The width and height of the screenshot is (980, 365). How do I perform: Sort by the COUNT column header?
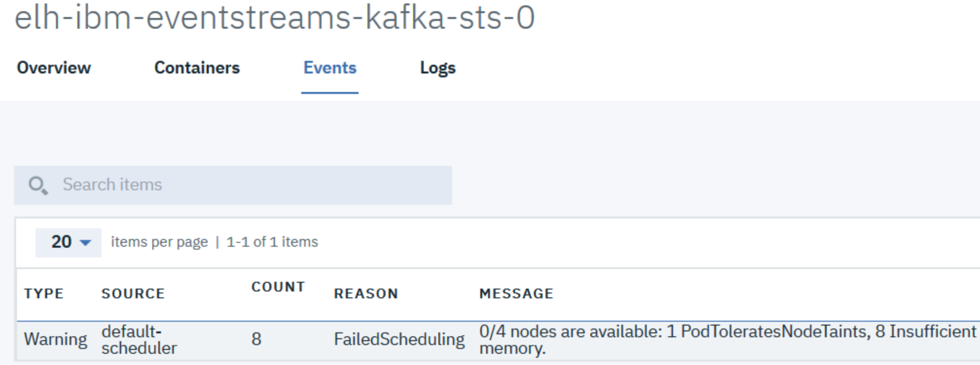point(278,287)
